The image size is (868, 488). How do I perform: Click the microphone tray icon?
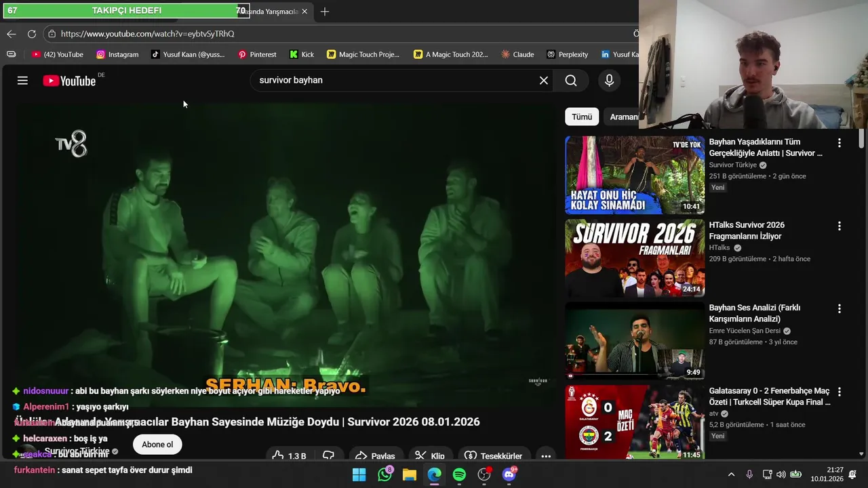(x=749, y=474)
